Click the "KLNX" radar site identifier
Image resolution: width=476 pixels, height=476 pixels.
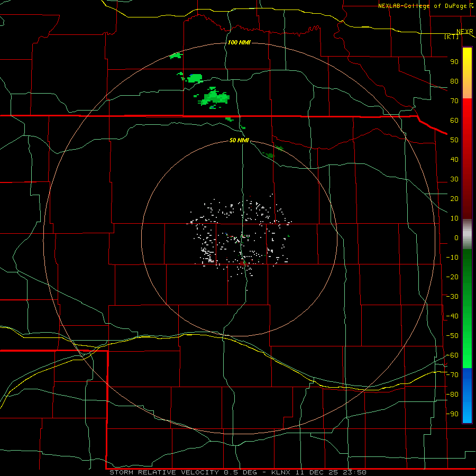click(x=281, y=472)
